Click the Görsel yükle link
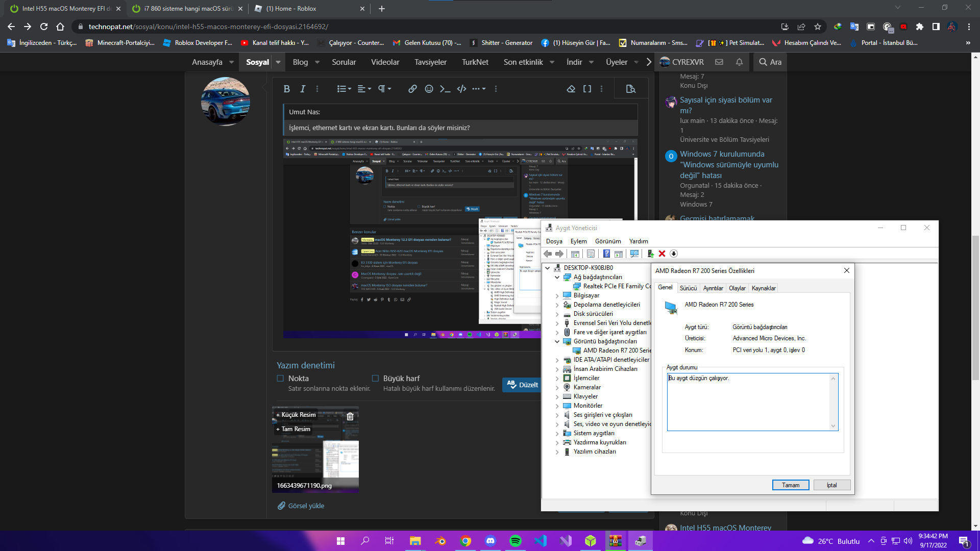 pos(306,506)
